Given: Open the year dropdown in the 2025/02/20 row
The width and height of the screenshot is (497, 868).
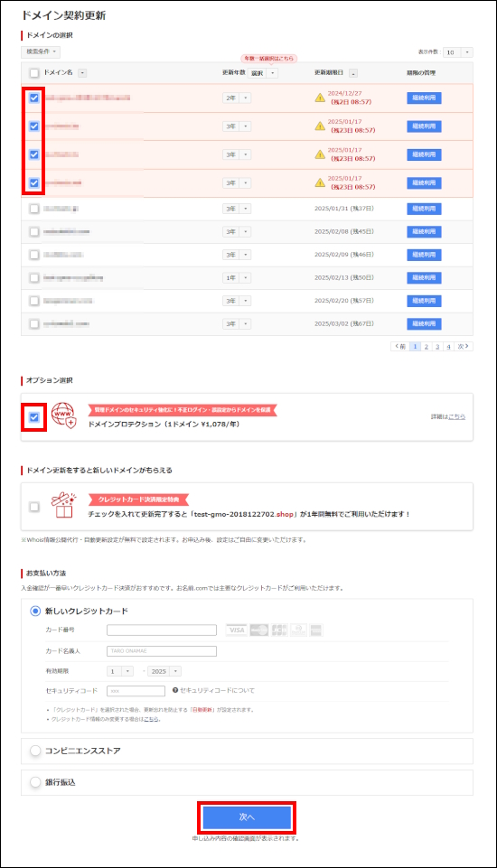Looking at the screenshot, I should pyautogui.click(x=237, y=301).
